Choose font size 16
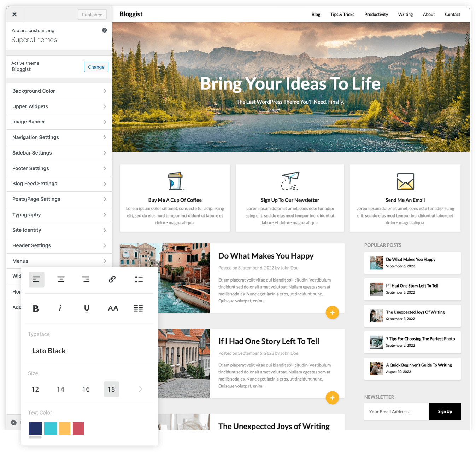 pyautogui.click(x=86, y=389)
